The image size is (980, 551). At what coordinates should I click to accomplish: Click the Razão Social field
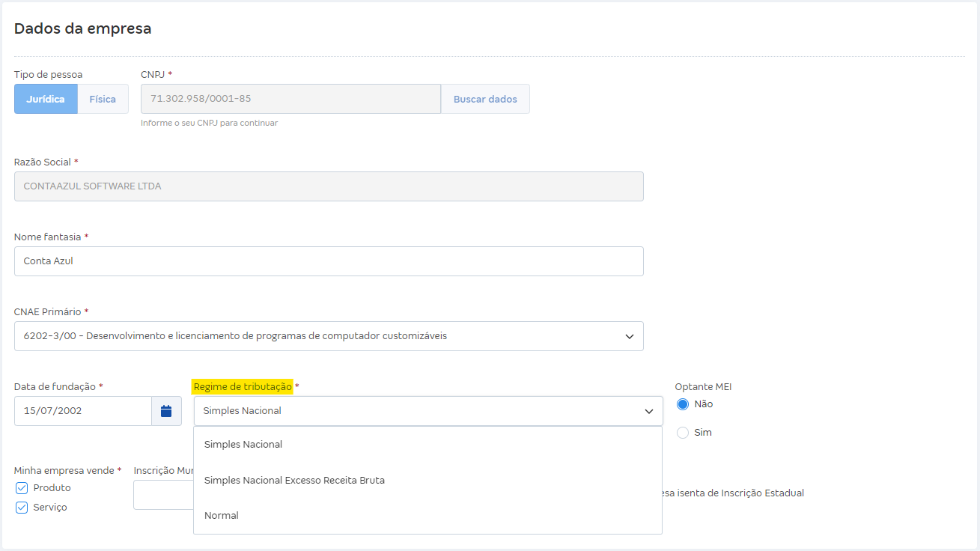coord(329,186)
